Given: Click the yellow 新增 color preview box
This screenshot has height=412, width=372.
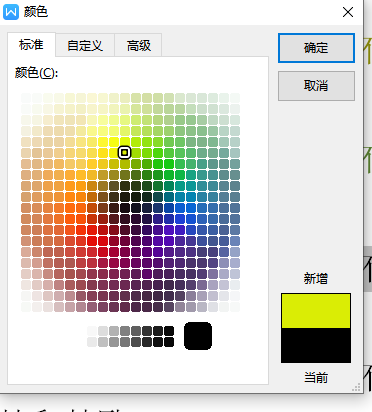Looking at the screenshot, I should (316, 311).
